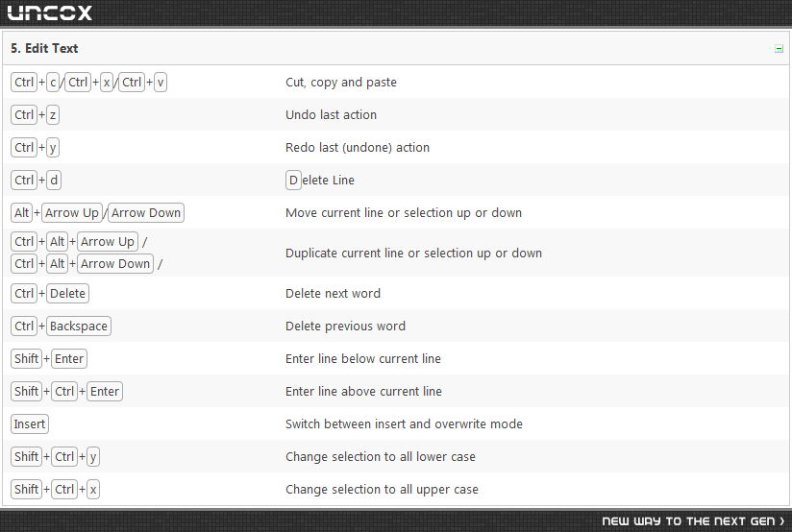Viewport: 792px width, 532px height.
Task: Click the x key badge in the last row
Action: pos(93,489)
